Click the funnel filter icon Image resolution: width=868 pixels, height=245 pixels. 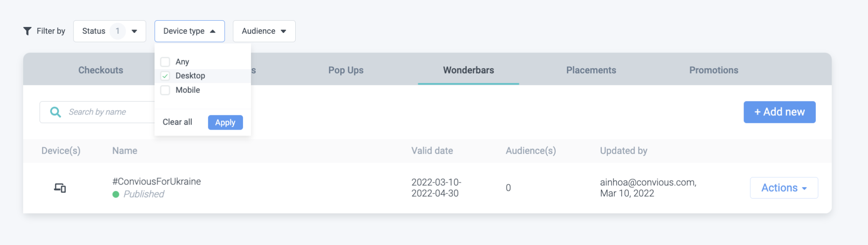click(x=27, y=31)
